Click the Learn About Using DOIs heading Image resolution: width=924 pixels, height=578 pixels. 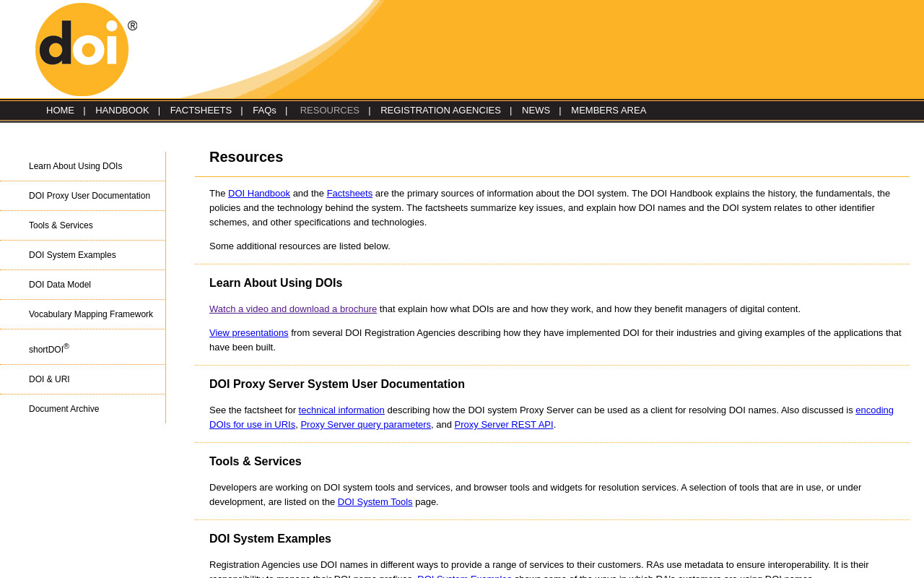click(x=276, y=283)
